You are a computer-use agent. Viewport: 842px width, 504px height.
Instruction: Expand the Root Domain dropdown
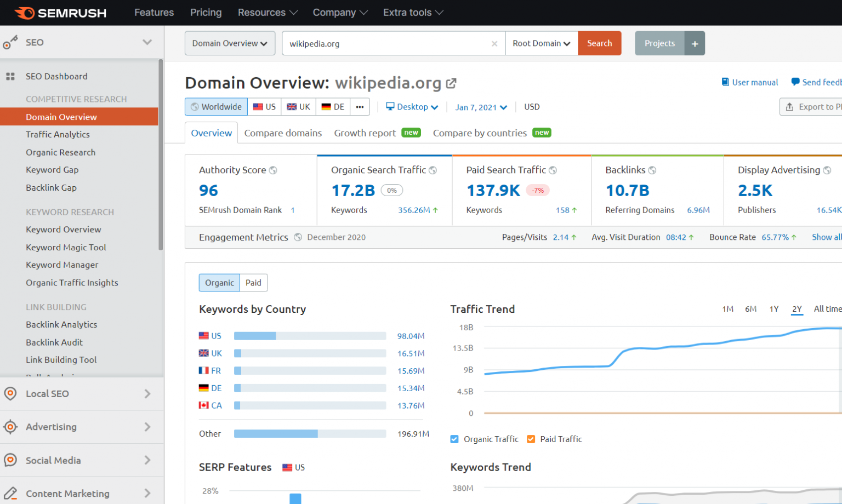[x=541, y=43]
